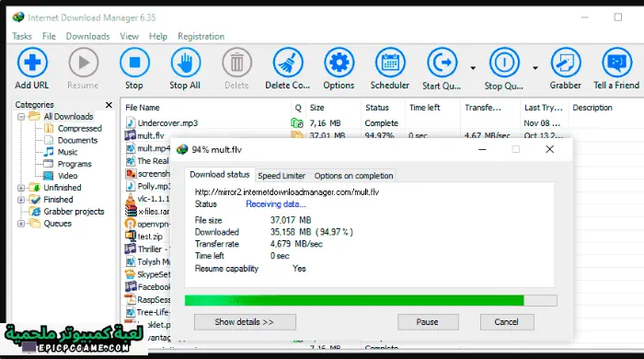Image resolution: width=644 pixels, height=359 pixels.
Task: Select the Compressed category icon
Action: pyautogui.click(x=49, y=128)
